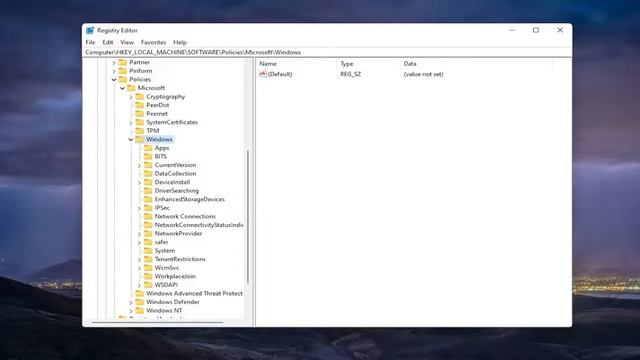Open the Edit menu
Screen dimensions: 640x360
point(108,42)
